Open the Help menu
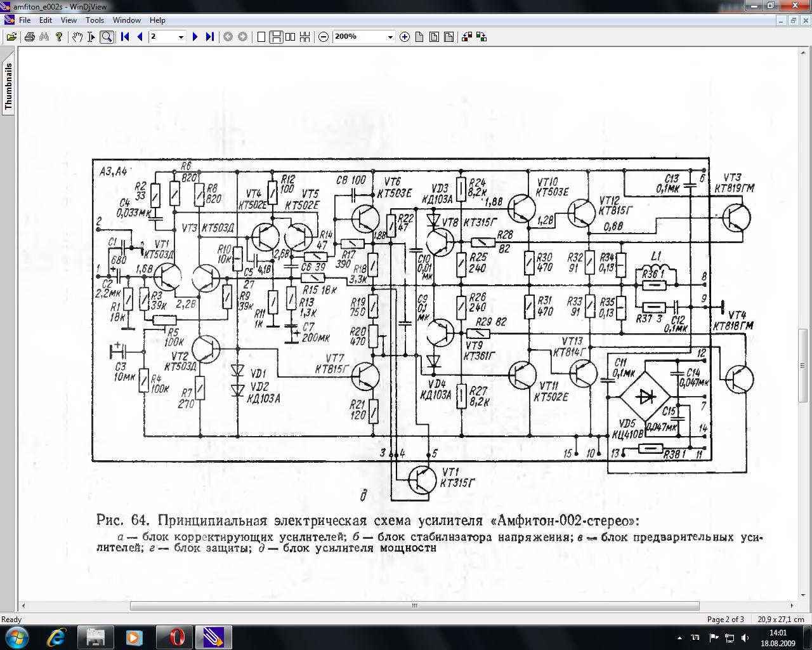This screenshot has height=650, width=812. click(x=157, y=20)
